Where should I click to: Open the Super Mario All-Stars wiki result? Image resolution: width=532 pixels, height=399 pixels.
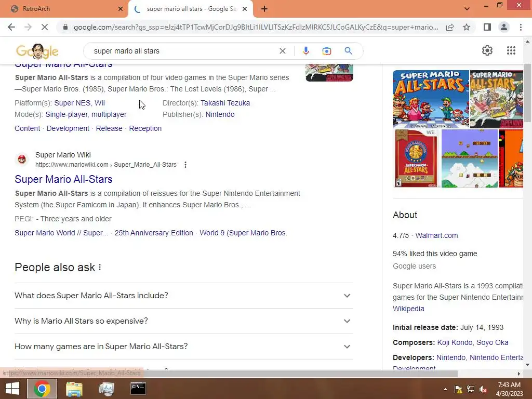tap(63, 179)
